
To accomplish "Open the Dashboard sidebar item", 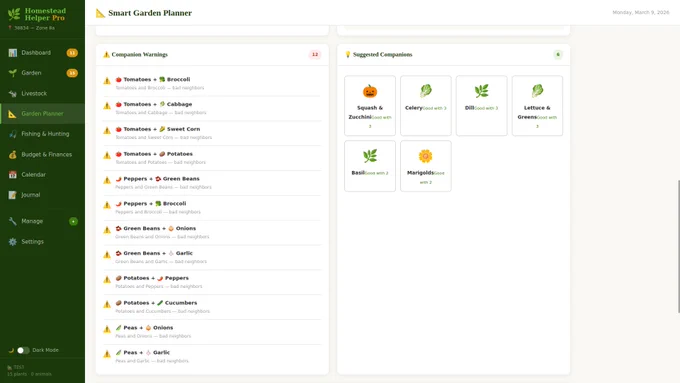I will (42, 52).
